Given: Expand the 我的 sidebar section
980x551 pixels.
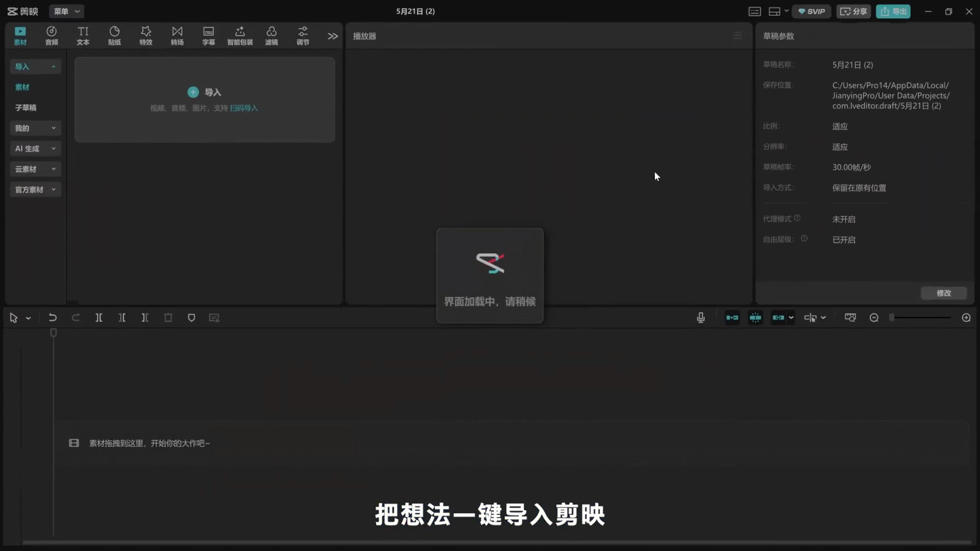Looking at the screenshot, I should (x=36, y=128).
